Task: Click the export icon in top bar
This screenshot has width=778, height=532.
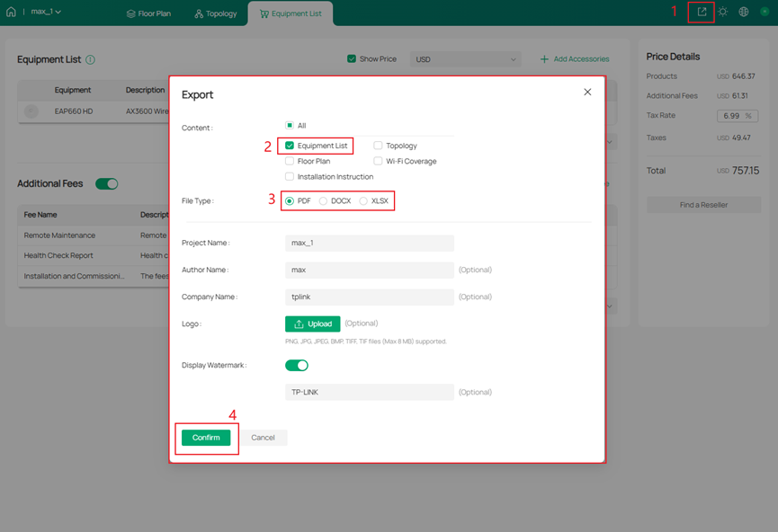Action: click(702, 12)
